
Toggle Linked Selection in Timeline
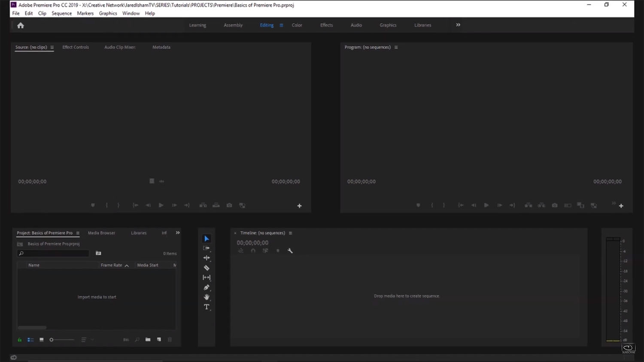click(x=265, y=250)
